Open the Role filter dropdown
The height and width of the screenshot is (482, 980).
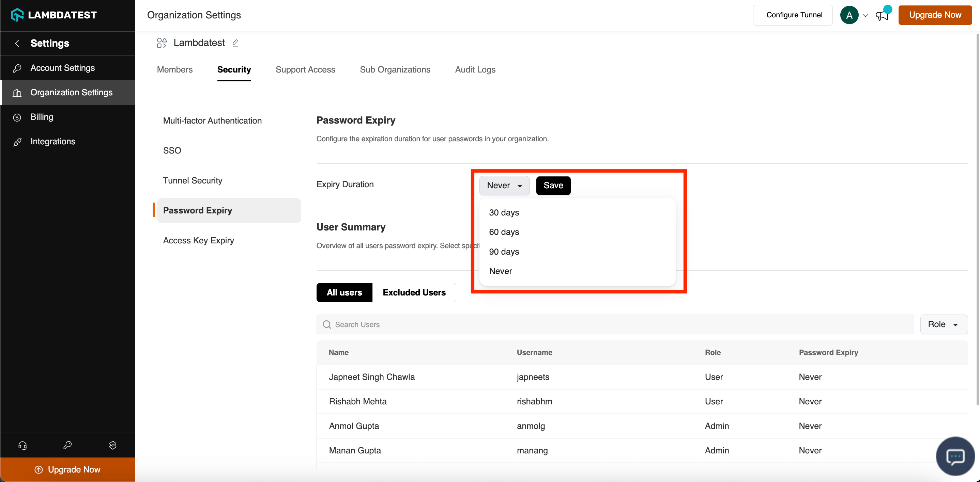943,324
